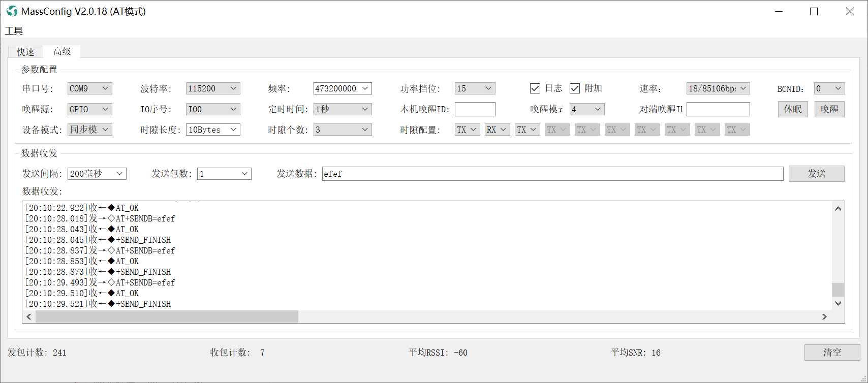Maximize the MassConfig window
This screenshot has height=383, width=868.
coord(814,11)
